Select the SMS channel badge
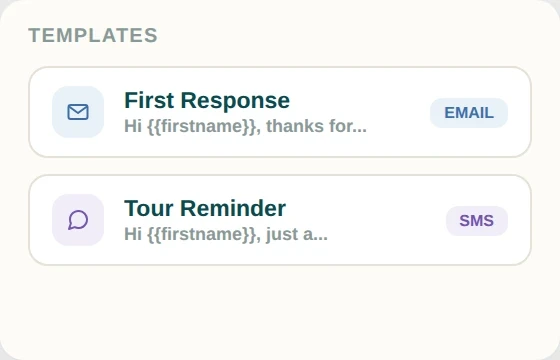Screen dimensions: 560x360 point(477,221)
